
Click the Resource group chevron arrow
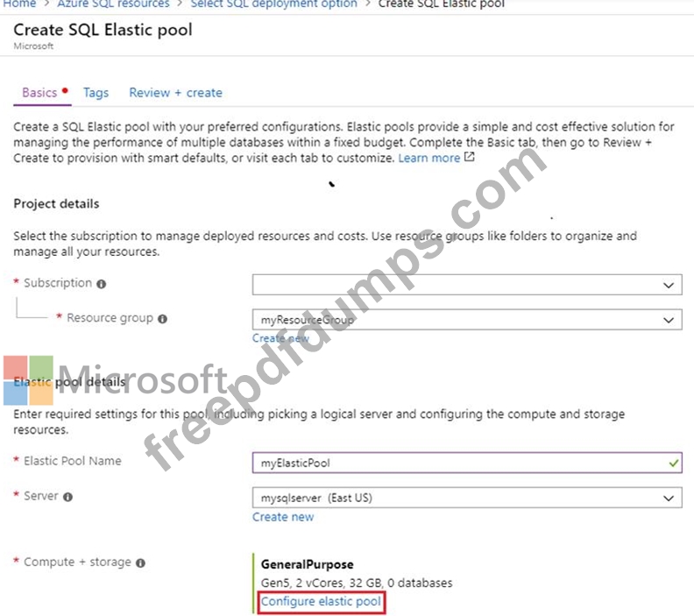[669, 321]
